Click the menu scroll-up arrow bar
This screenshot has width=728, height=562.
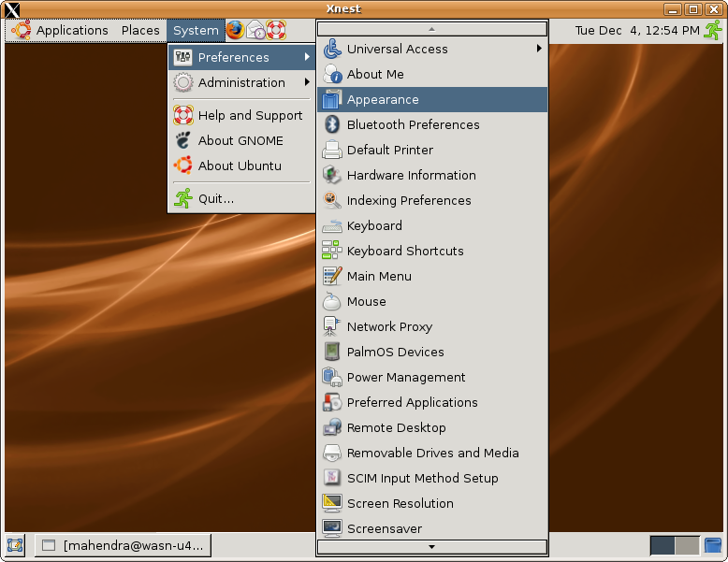pos(431,29)
